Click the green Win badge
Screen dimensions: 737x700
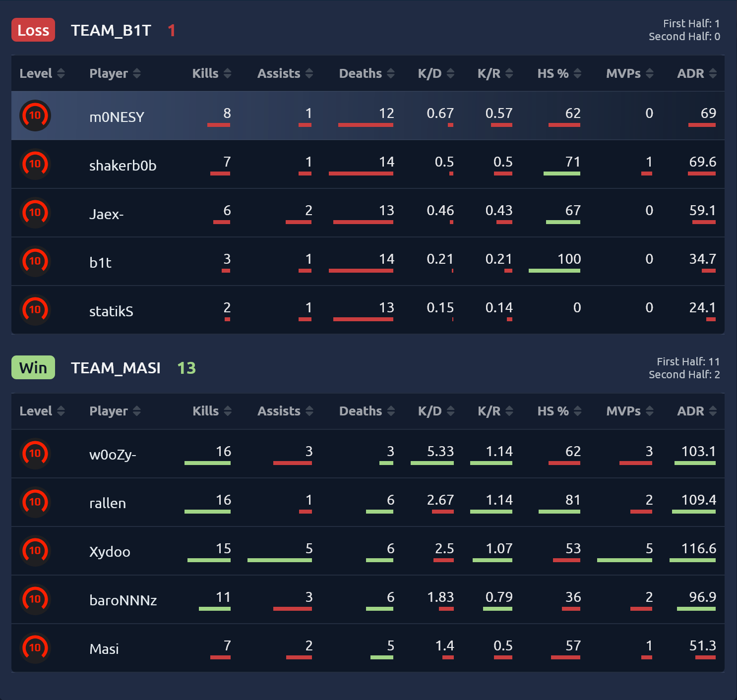pos(33,367)
